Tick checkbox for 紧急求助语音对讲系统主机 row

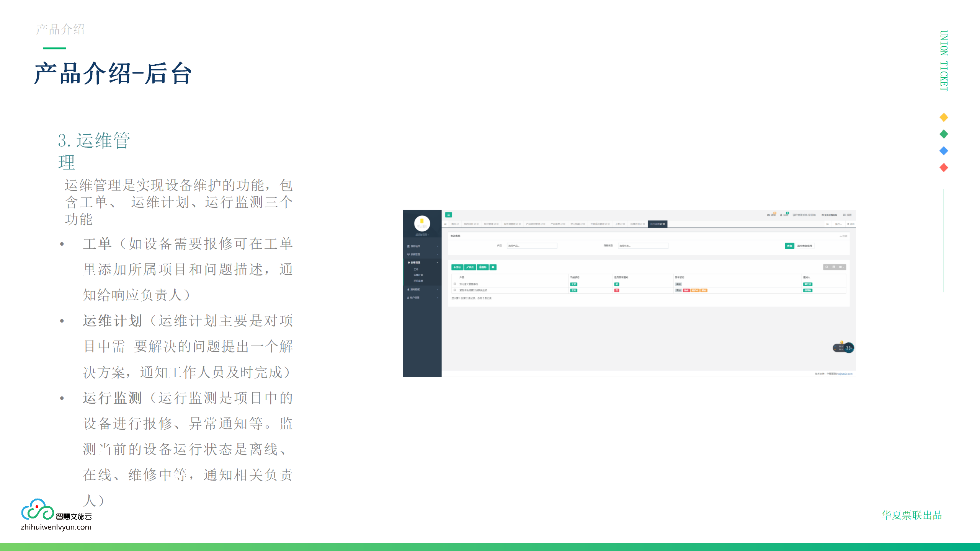pos(455,290)
